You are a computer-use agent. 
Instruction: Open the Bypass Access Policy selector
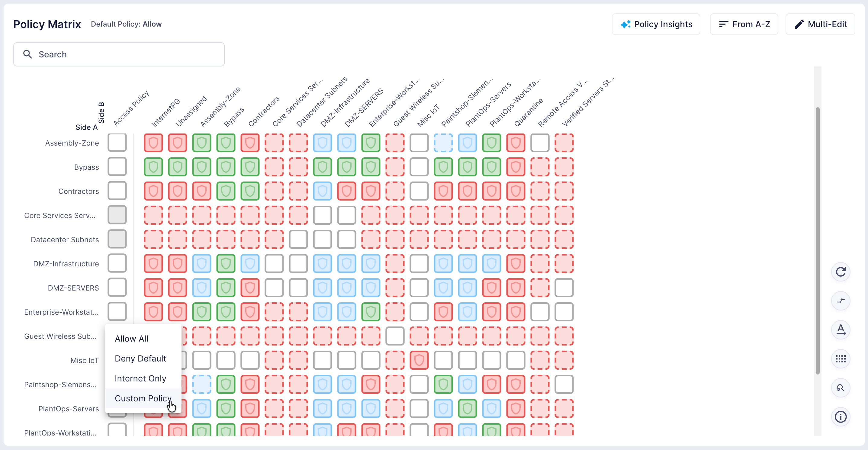pos(117,166)
